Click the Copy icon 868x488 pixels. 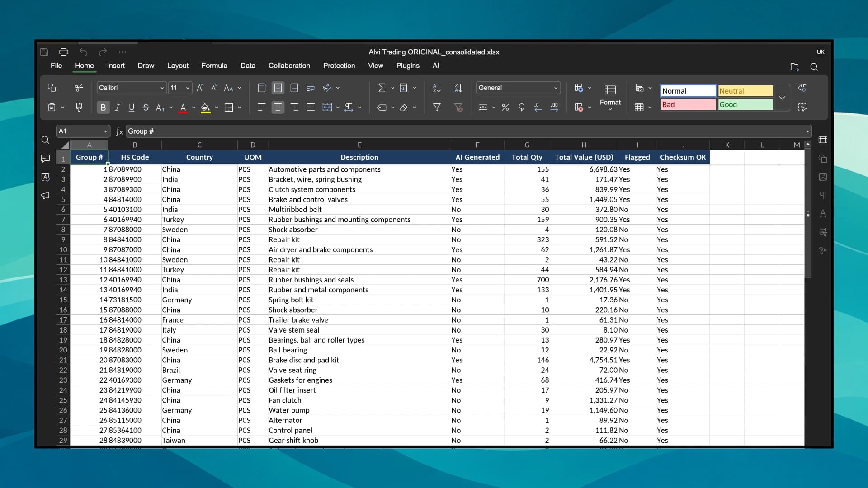[x=52, y=88]
